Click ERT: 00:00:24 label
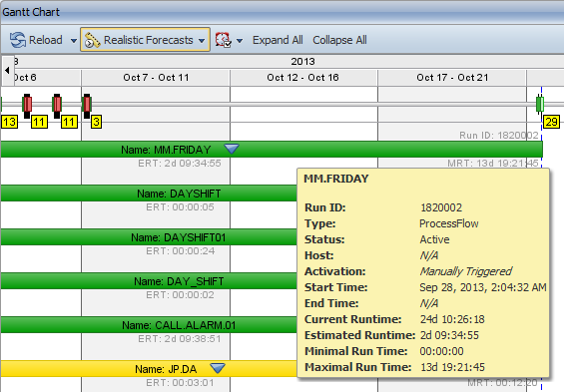The width and height of the screenshot is (564, 392). pos(181,251)
